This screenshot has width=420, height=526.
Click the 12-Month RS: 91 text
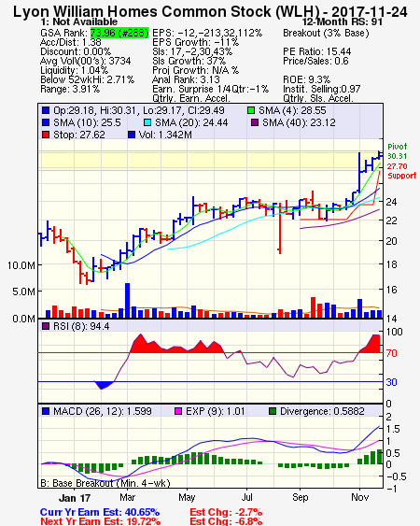pos(343,21)
